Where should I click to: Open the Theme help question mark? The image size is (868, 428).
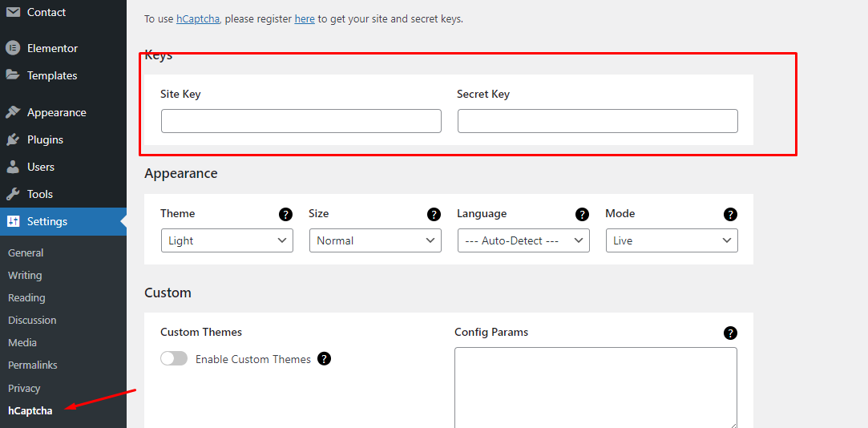click(285, 214)
